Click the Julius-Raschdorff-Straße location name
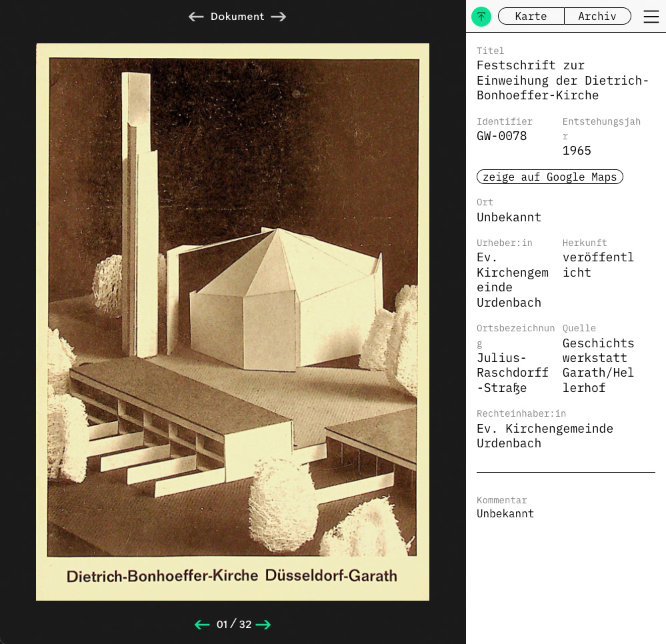 (512, 373)
